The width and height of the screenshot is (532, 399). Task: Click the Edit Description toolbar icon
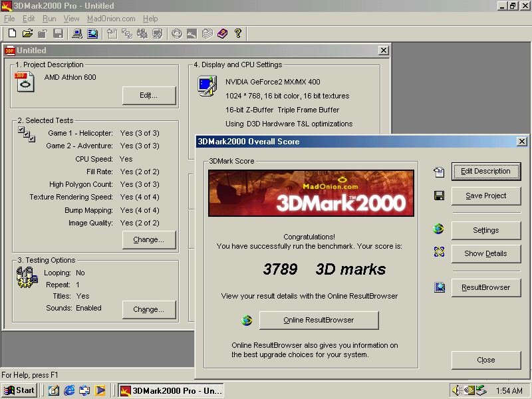(x=112, y=33)
